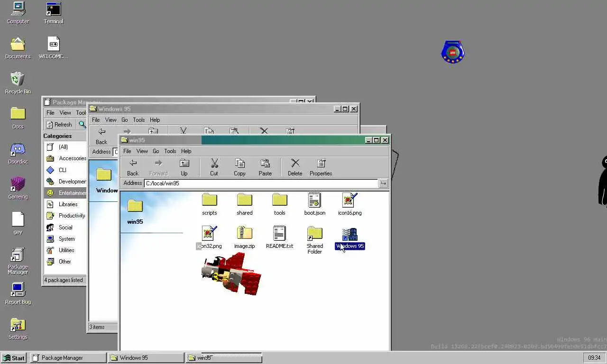The image size is (607, 364).
Task: Click Delete in win95 window toolbar
Action: tap(295, 167)
